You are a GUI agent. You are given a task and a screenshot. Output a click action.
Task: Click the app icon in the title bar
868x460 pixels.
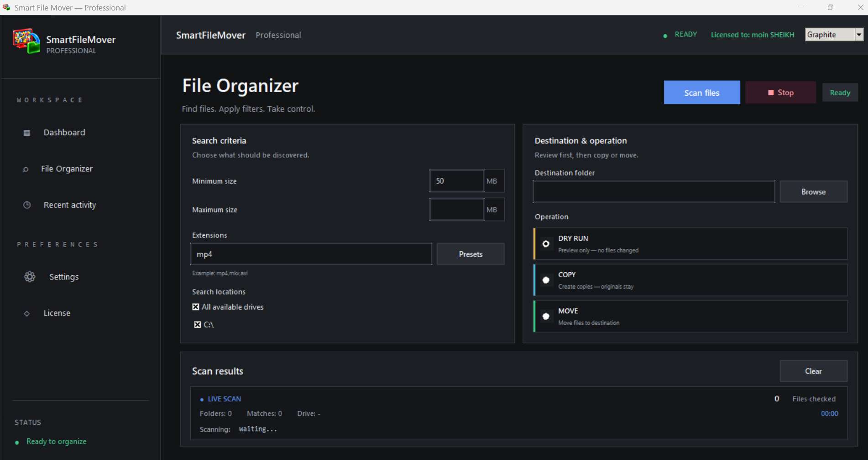tap(6, 7)
